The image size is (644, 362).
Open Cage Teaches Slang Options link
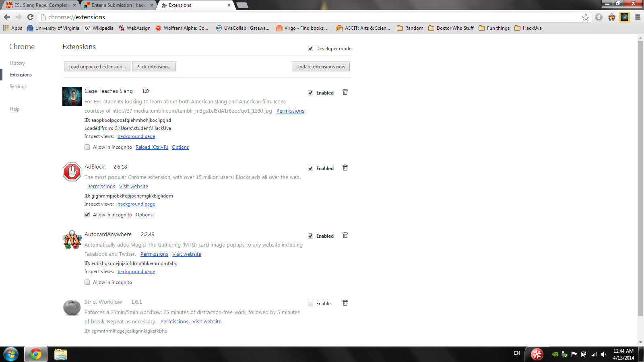180,147
